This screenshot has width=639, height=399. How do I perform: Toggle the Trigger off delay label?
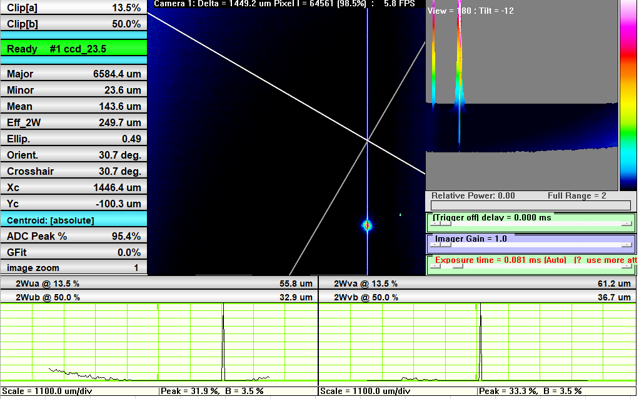pyautogui.click(x=491, y=218)
